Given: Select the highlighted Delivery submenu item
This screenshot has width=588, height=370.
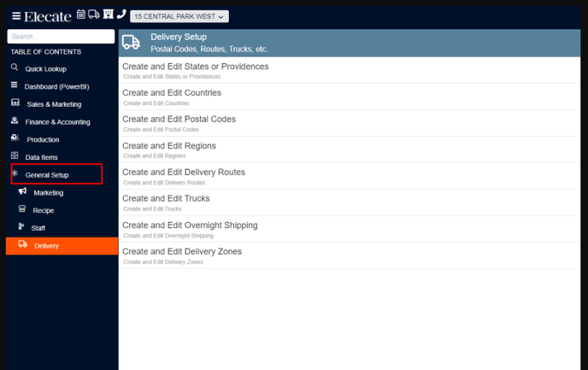Looking at the screenshot, I should pyautogui.click(x=62, y=246).
